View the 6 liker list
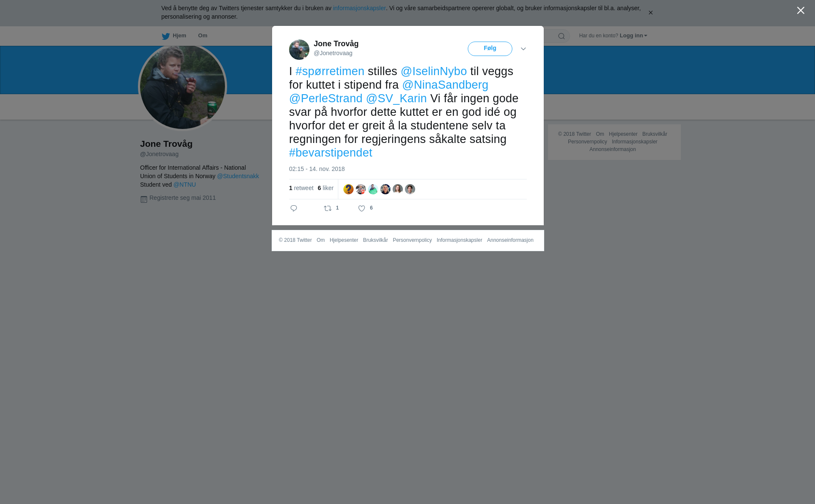Screen dimensions: 815x504 coord(326,188)
